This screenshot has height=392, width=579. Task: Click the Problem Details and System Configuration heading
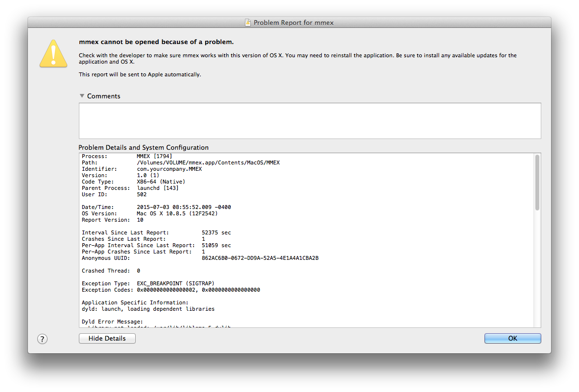point(144,147)
